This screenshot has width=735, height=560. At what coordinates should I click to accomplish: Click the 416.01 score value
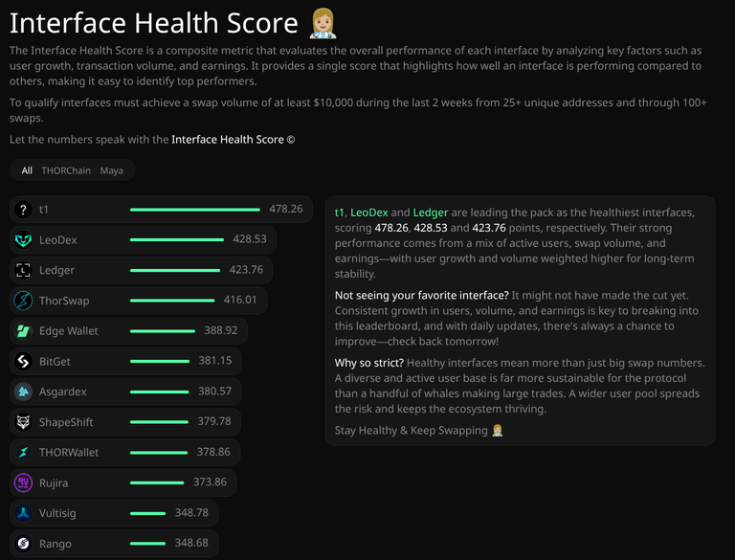coord(240,300)
